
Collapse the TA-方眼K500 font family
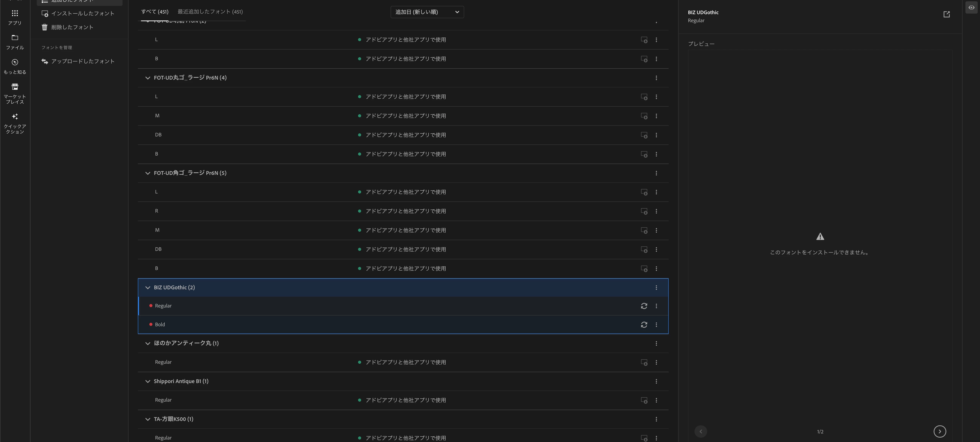pyautogui.click(x=148, y=419)
